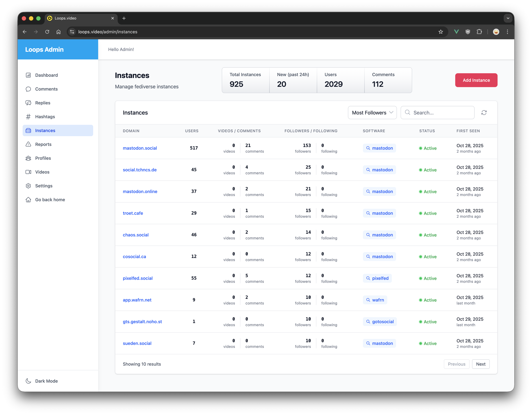
Task: Click the Add Instance button
Action: coord(476,80)
